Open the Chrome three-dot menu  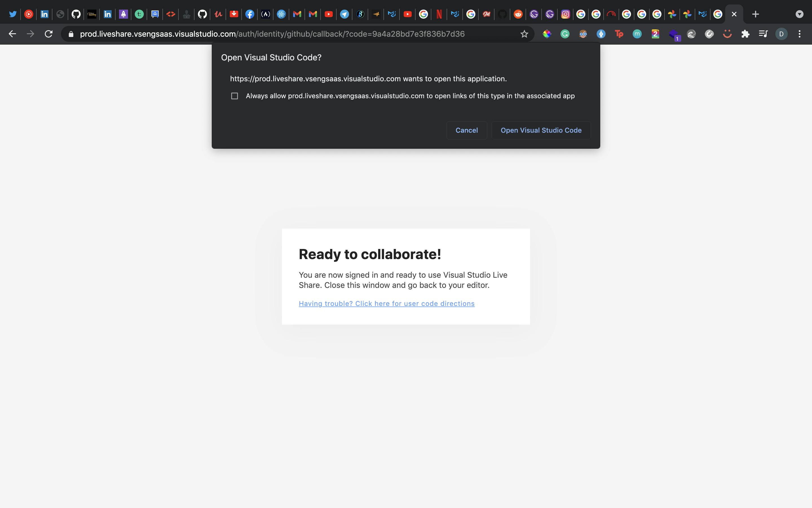point(799,34)
